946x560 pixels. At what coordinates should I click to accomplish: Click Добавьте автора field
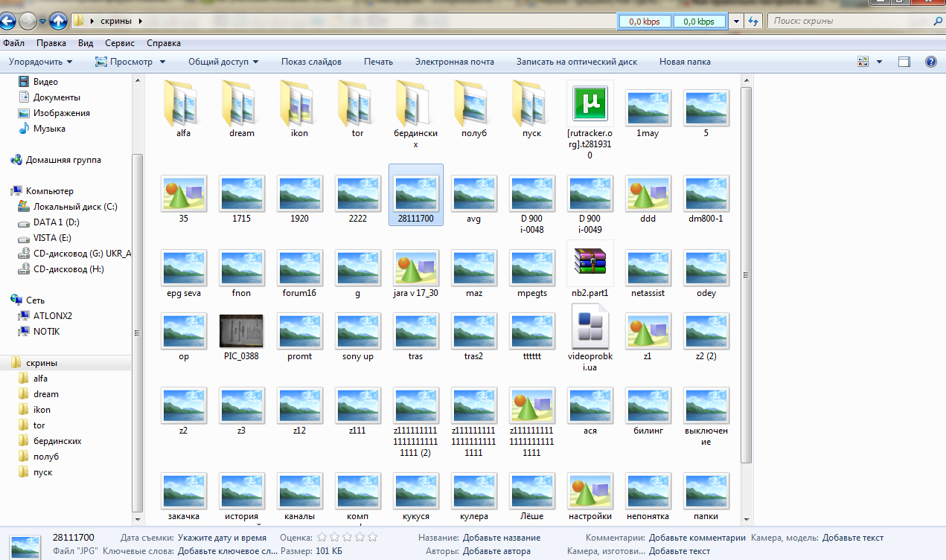pyautogui.click(x=496, y=551)
